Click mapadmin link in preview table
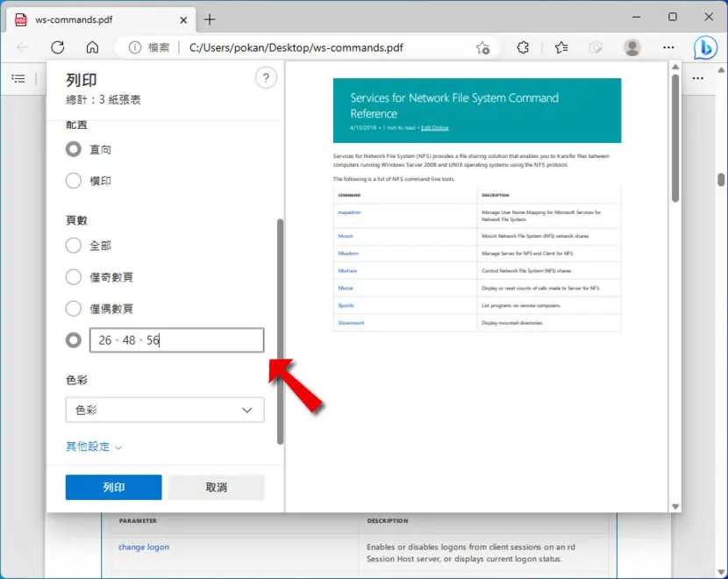This screenshot has height=579, width=728. 349,212
